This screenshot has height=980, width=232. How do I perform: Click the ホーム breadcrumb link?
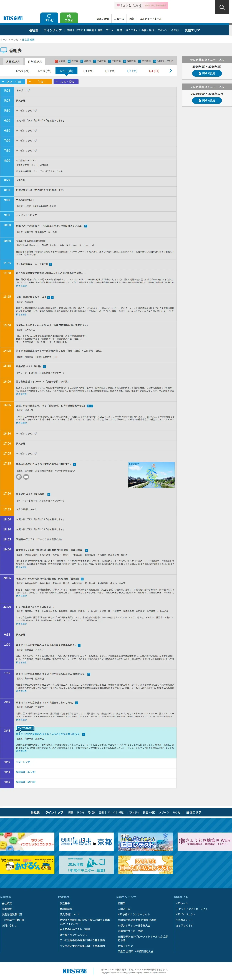point(4,40)
